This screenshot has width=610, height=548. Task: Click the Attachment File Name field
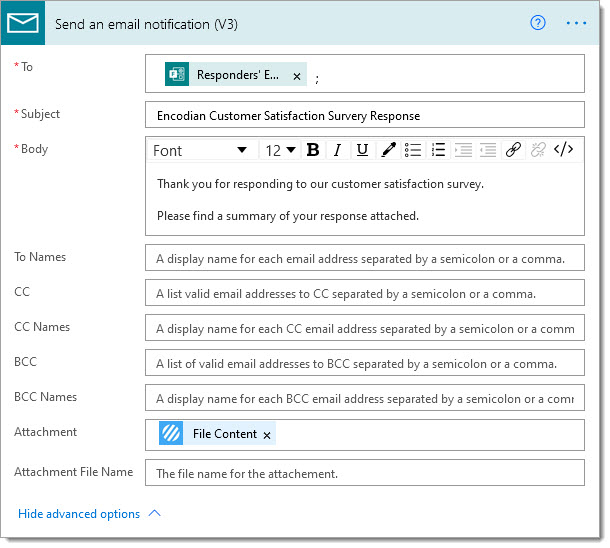365,473
